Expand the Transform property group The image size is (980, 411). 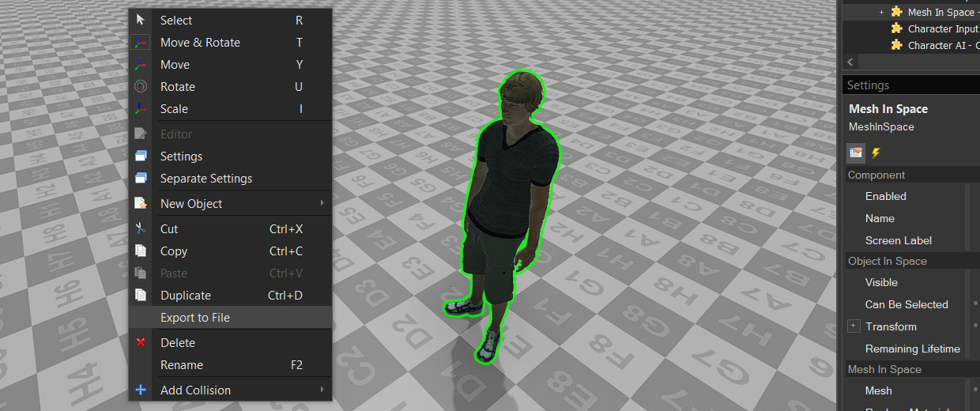tap(854, 326)
